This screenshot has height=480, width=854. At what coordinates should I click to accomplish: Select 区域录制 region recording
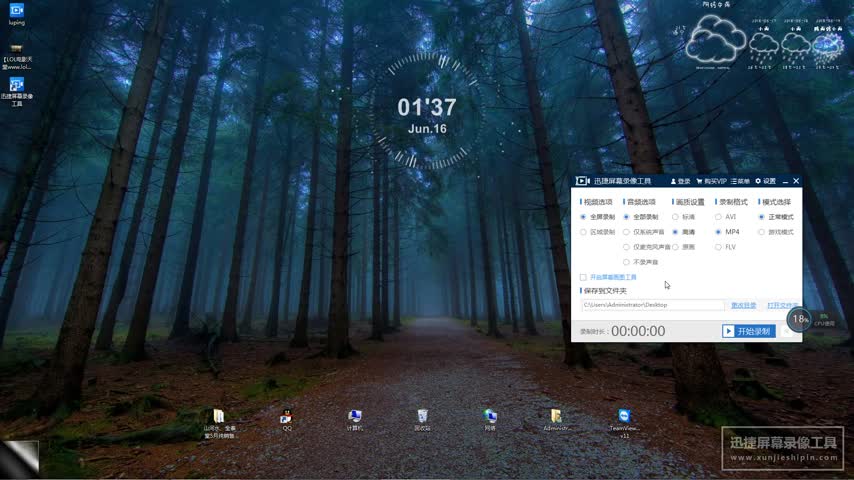click(598, 232)
